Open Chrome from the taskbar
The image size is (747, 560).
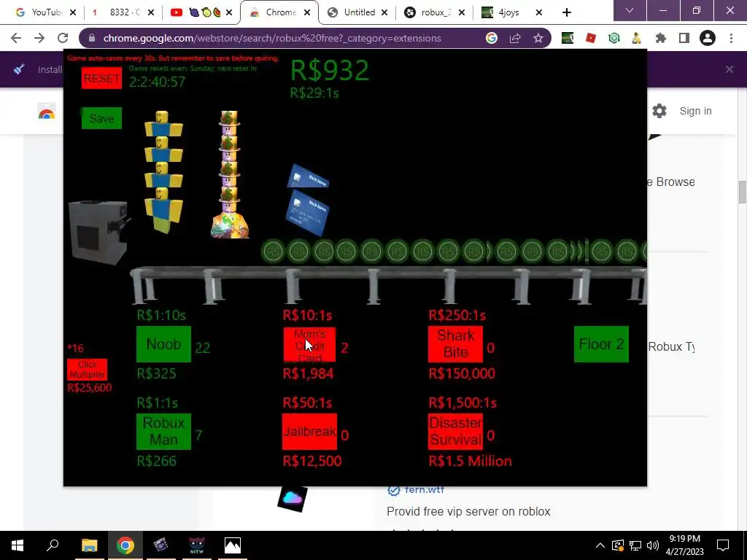click(125, 545)
